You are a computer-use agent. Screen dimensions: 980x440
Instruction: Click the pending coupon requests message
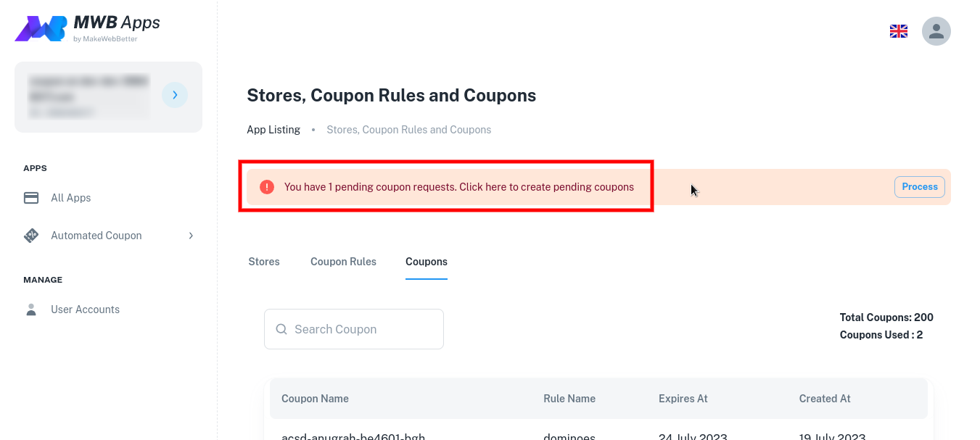pyautogui.click(x=459, y=187)
